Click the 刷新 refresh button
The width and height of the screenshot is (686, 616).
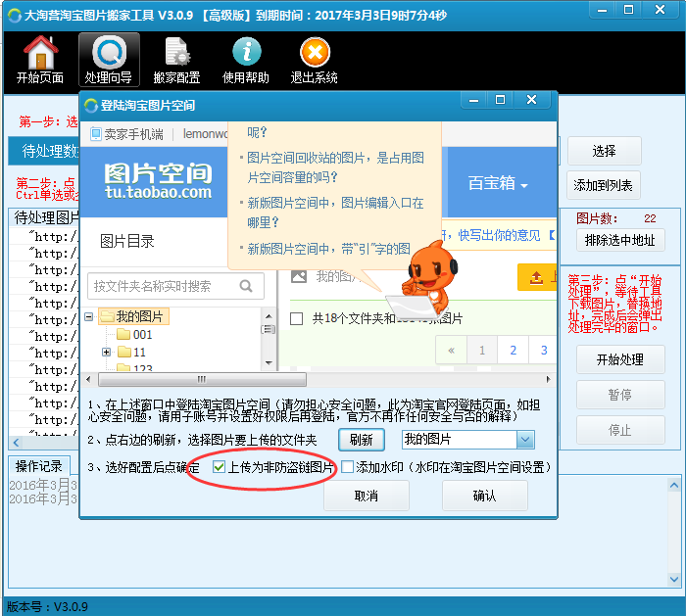click(x=362, y=440)
